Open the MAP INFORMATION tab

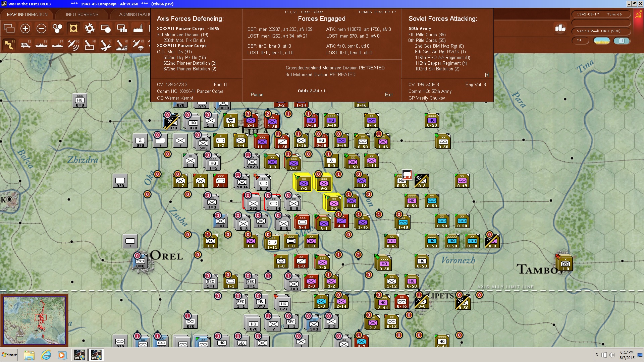click(x=27, y=14)
